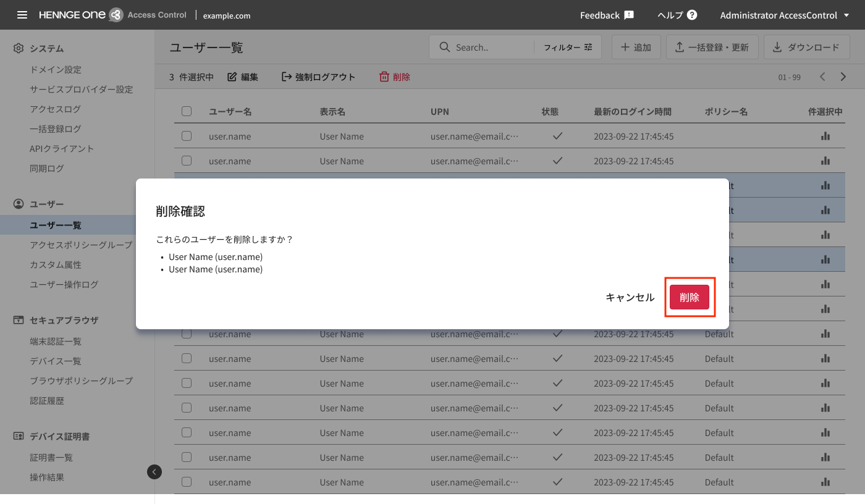Sort by the UPN column header

(x=440, y=112)
